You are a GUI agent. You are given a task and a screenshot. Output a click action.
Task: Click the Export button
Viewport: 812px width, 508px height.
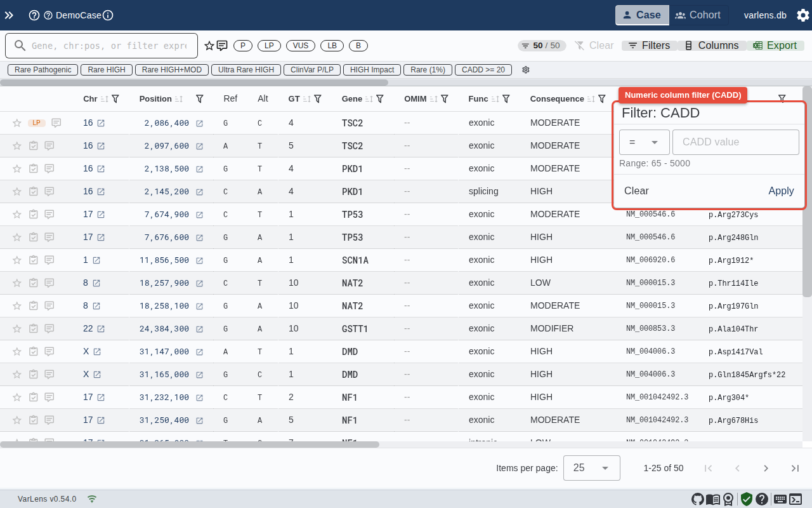point(775,45)
